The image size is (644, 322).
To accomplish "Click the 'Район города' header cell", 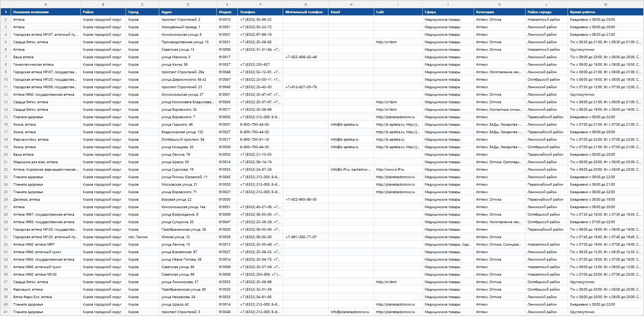I will point(547,12).
